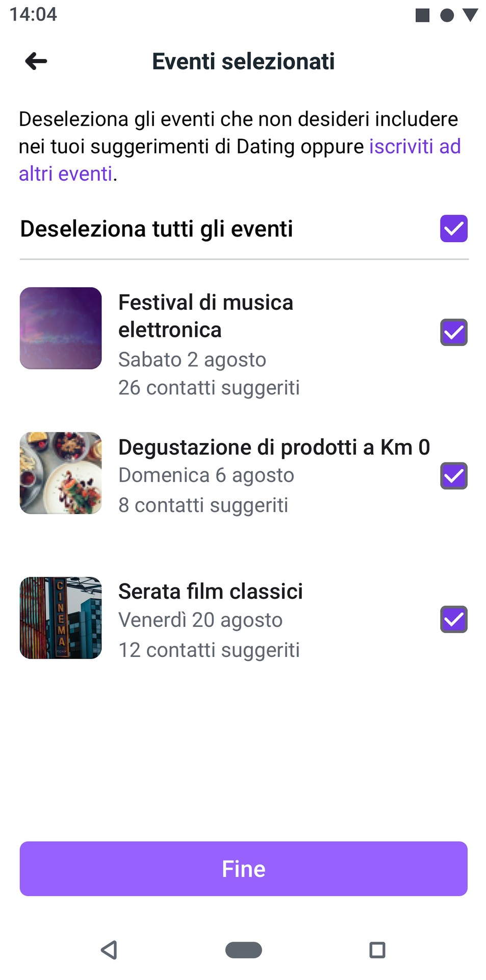Toggle the 'Deseleziona tutti gli eventi' checkbox
486x980 pixels.
[453, 229]
